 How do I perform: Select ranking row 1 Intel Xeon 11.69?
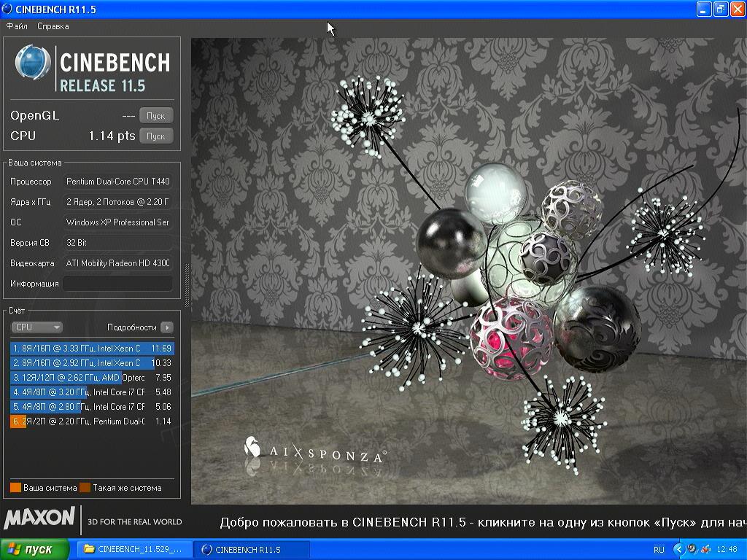(92, 349)
